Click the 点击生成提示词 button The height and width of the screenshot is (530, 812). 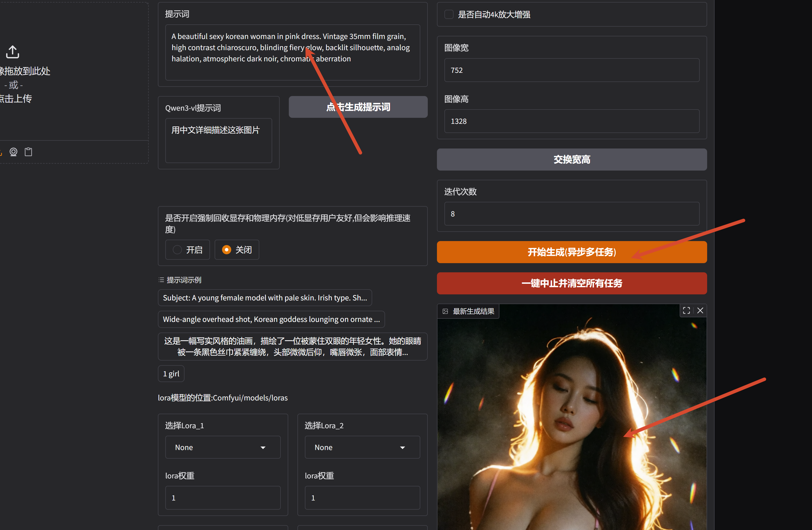click(x=358, y=107)
